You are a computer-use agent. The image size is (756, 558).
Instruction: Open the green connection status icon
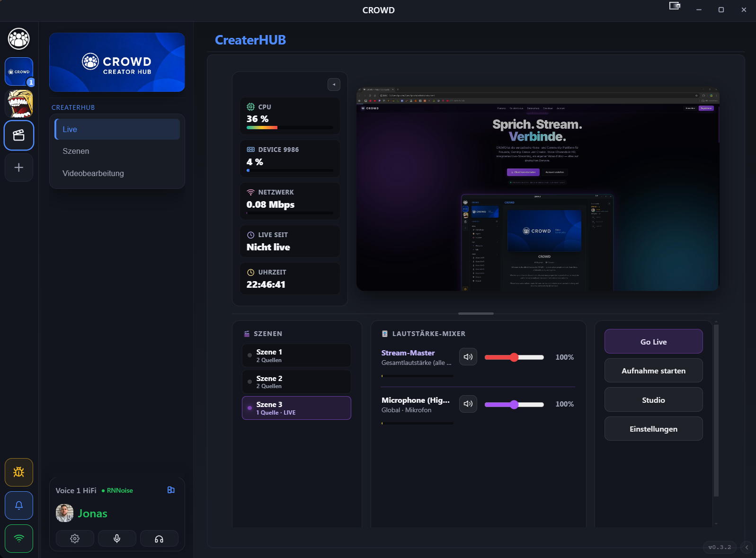pyautogui.click(x=19, y=538)
